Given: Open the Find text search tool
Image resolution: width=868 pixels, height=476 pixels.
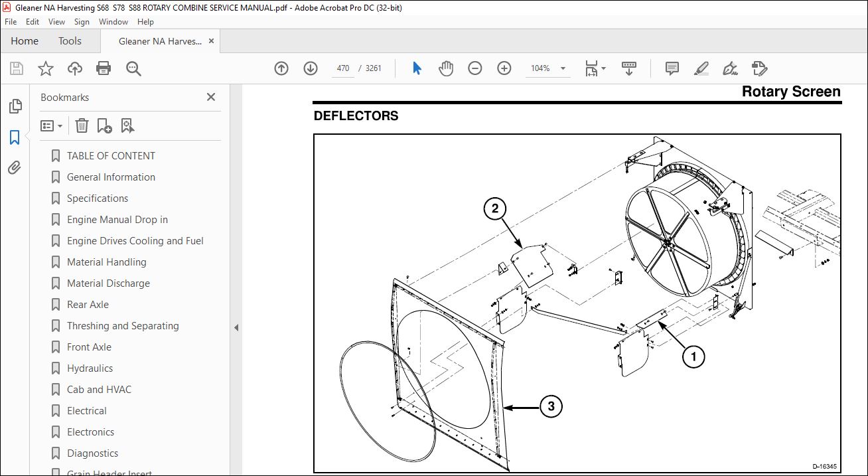Looking at the screenshot, I should pos(133,68).
